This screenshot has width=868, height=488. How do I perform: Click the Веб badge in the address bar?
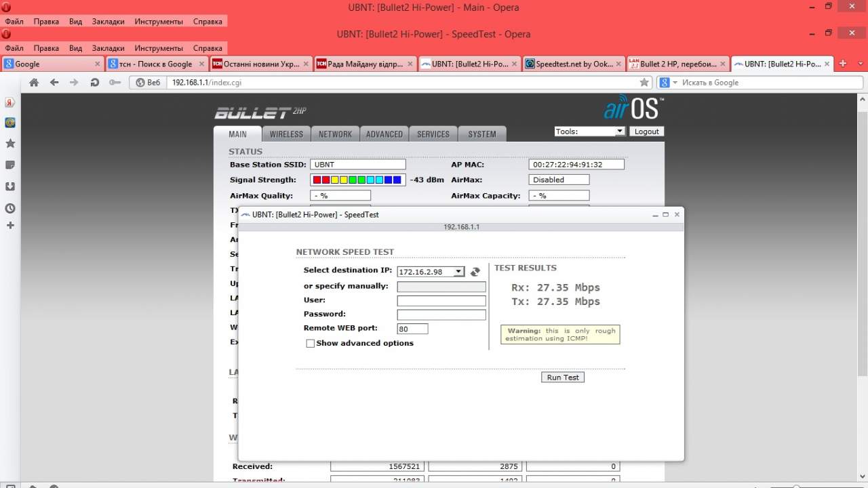click(149, 83)
